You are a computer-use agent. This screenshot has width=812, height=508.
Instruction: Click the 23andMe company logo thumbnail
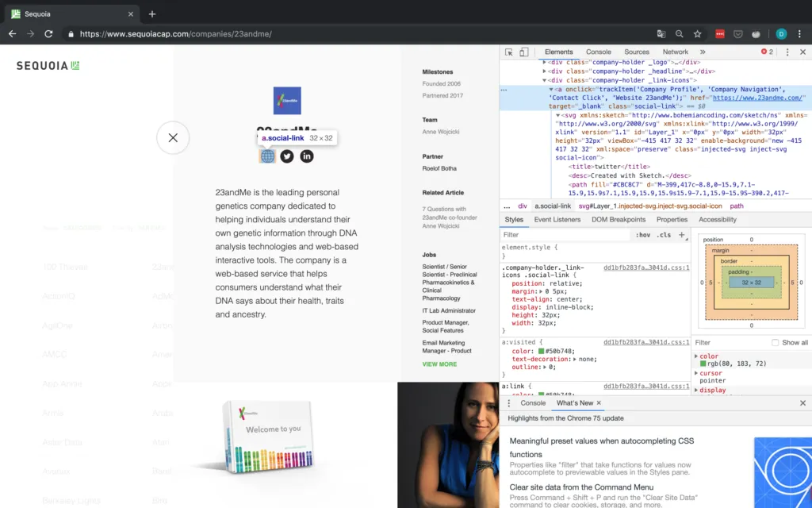287,101
